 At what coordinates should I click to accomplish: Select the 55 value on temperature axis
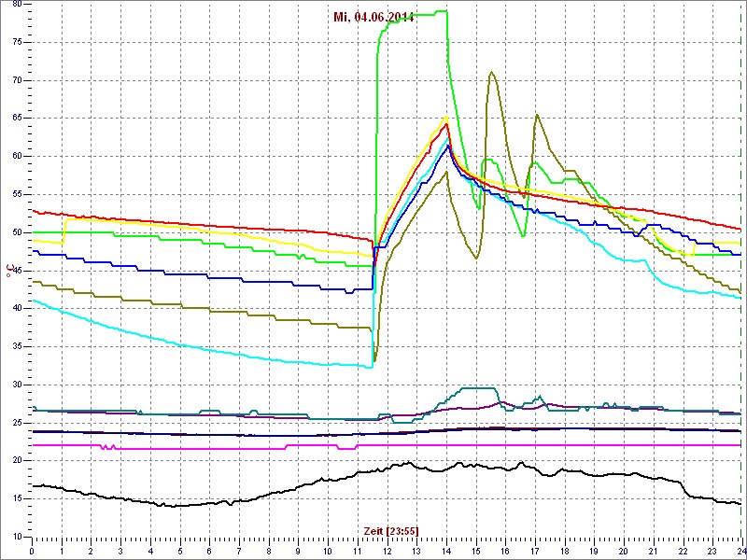tap(16, 194)
